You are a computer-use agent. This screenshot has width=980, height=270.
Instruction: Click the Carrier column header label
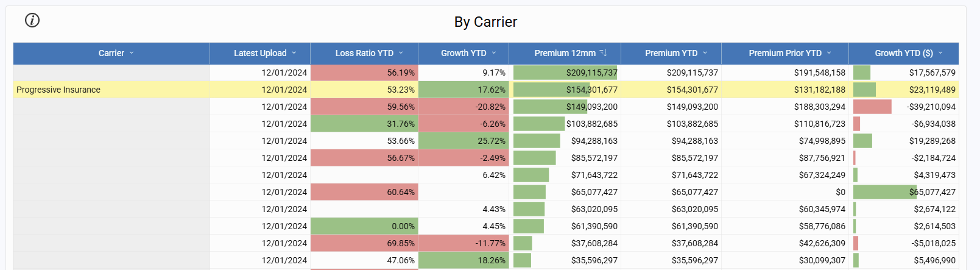[x=111, y=53]
